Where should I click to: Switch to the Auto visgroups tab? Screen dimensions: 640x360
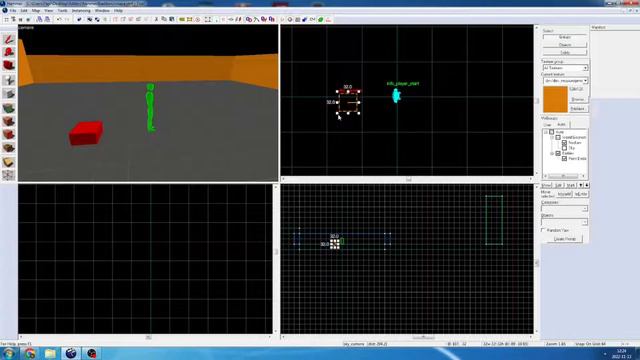pos(562,124)
